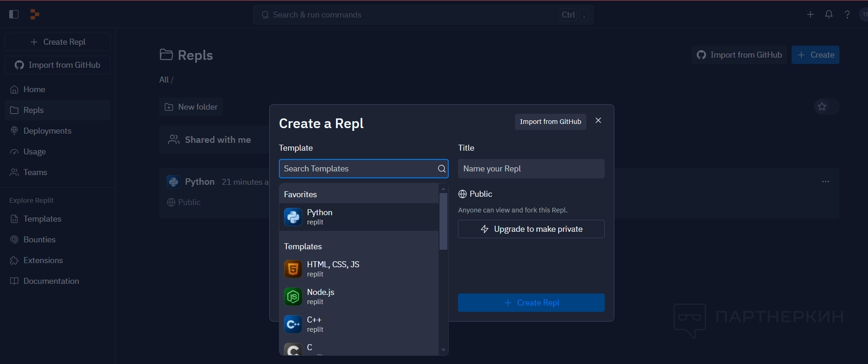868x364 pixels.
Task: Click the Templates heading in the dropdown list
Action: tap(303, 247)
